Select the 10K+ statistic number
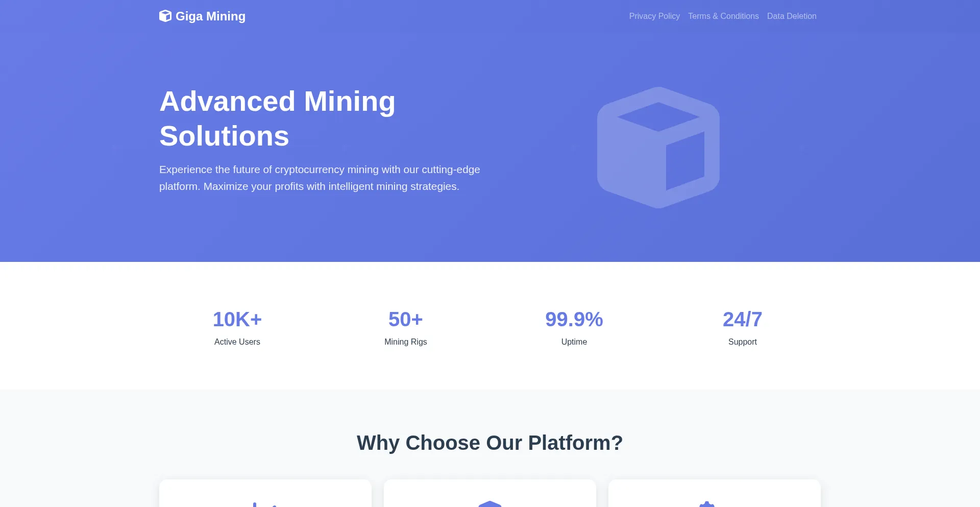This screenshot has width=980, height=507. point(237,320)
